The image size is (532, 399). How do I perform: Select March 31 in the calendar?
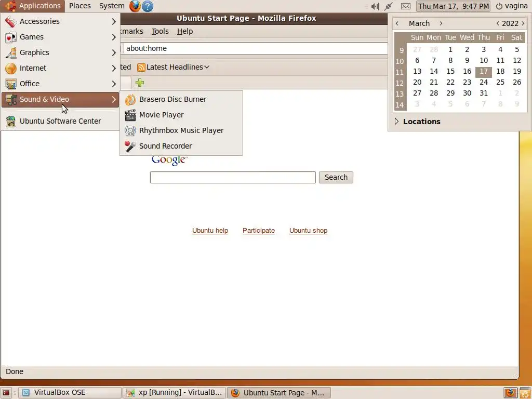484,93
